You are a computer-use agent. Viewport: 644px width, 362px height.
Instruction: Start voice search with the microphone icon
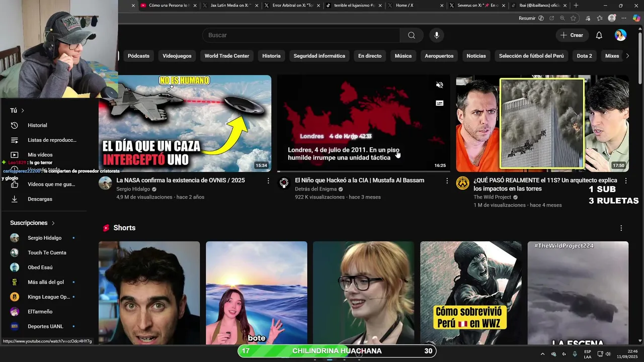[x=437, y=35]
